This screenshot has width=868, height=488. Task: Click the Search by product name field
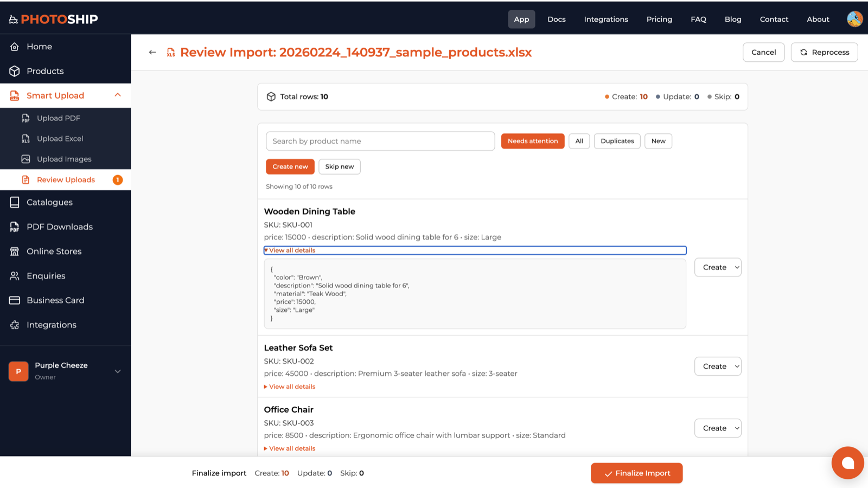click(380, 141)
